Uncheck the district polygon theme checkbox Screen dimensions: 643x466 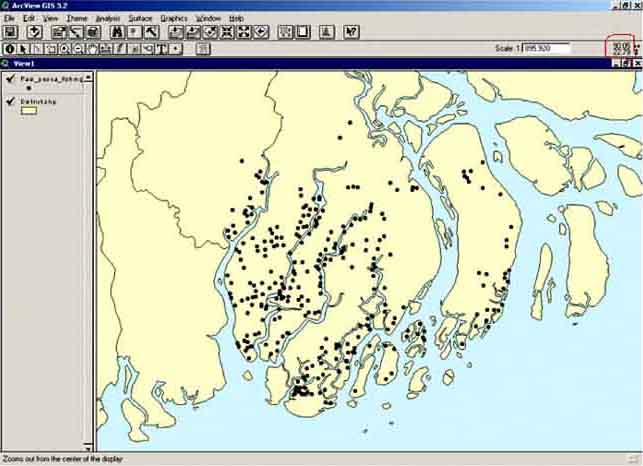click(11, 101)
